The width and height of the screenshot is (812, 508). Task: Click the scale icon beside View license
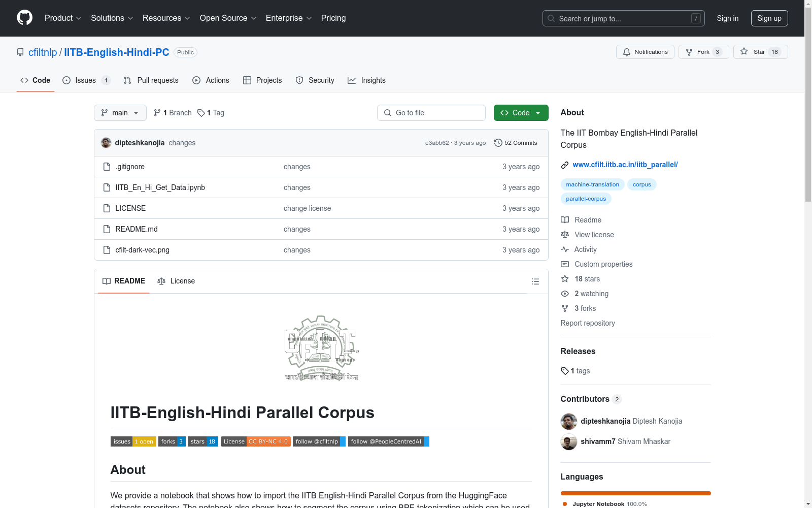click(x=565, y=235)
